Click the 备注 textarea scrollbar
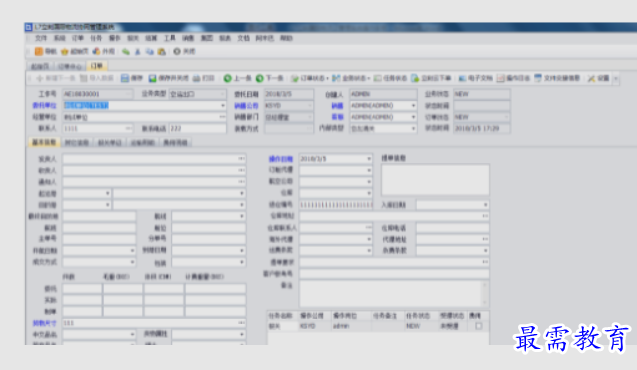637x370 pixels. (x=485, y=294)
